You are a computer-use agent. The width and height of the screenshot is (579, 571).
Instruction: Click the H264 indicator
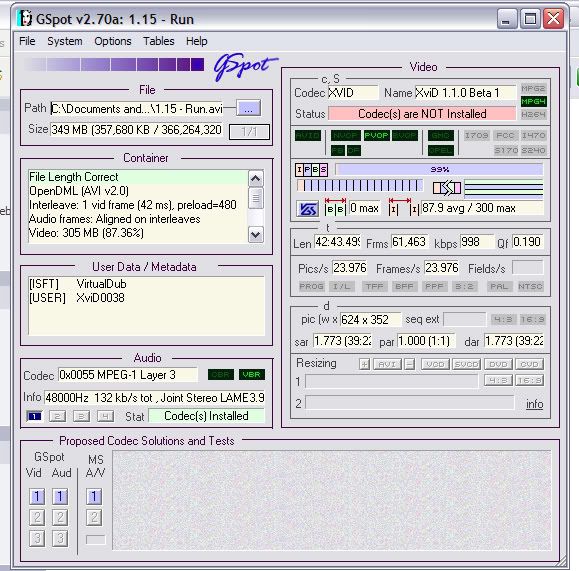(x=533, y=114)
